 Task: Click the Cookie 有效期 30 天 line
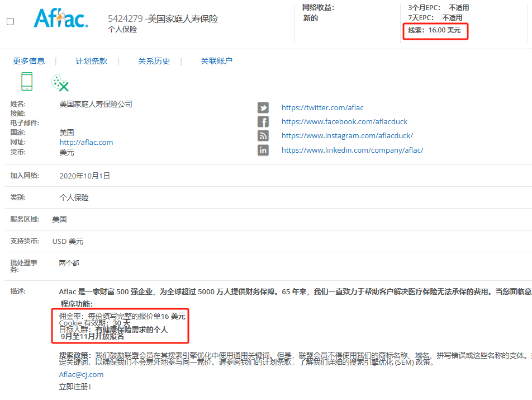(94, 323)
